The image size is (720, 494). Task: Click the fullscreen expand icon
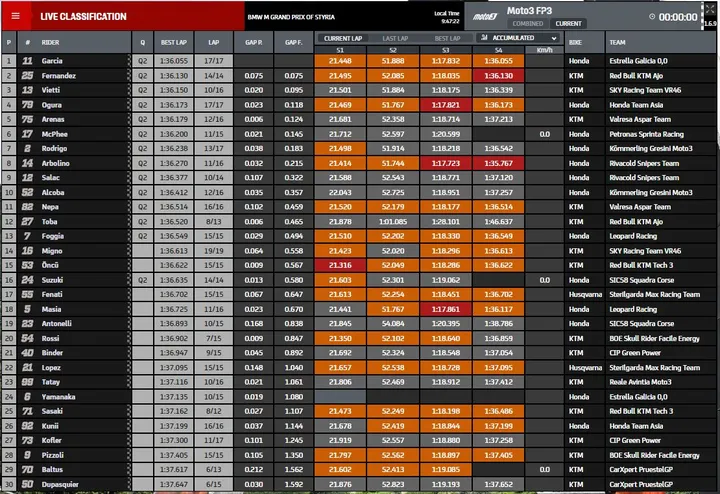(710, 9)
